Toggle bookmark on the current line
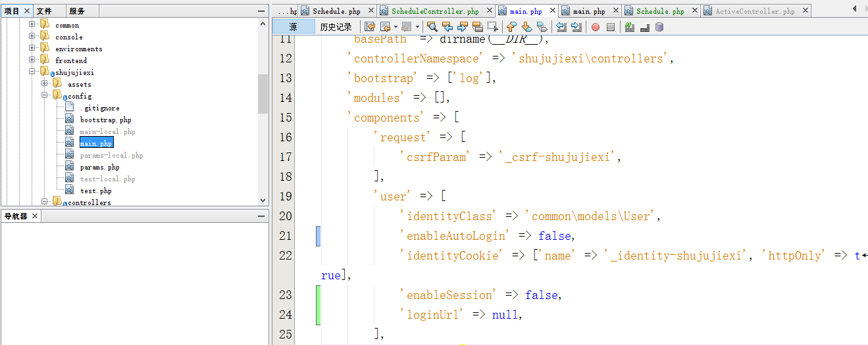The image size is (868, 345). pyautogui.click(x=542, y=27)
